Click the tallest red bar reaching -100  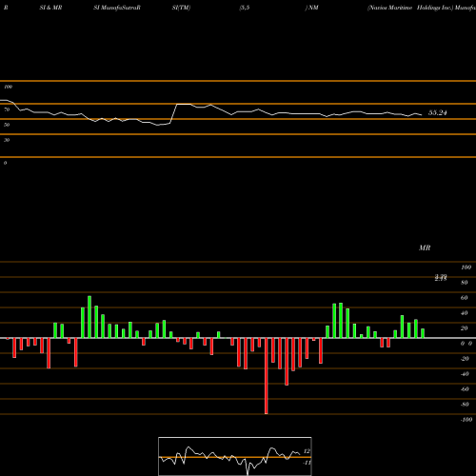267,376
